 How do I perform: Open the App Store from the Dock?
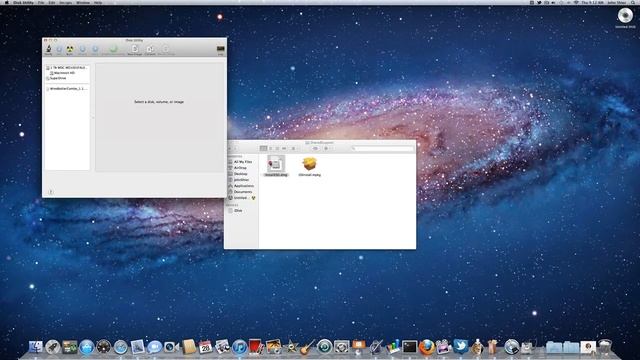tap(87, 347)
